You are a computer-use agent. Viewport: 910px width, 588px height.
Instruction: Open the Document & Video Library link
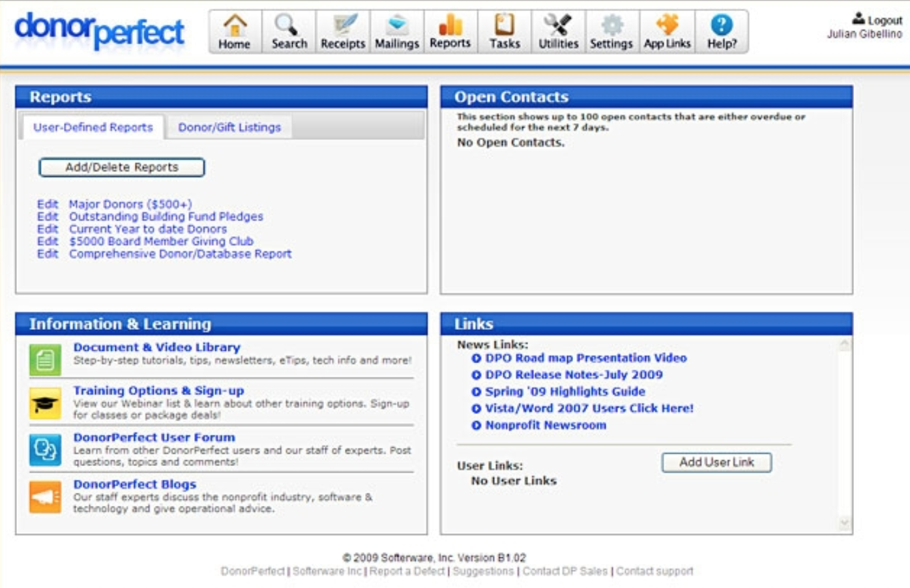pos(156,347)
